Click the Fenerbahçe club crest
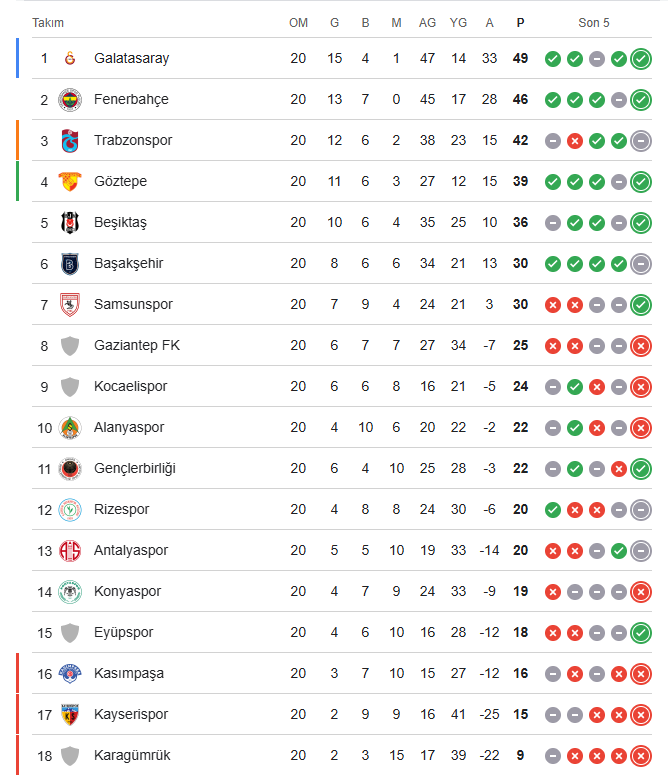This screenshot has height=782, width=672. [70, 100]
